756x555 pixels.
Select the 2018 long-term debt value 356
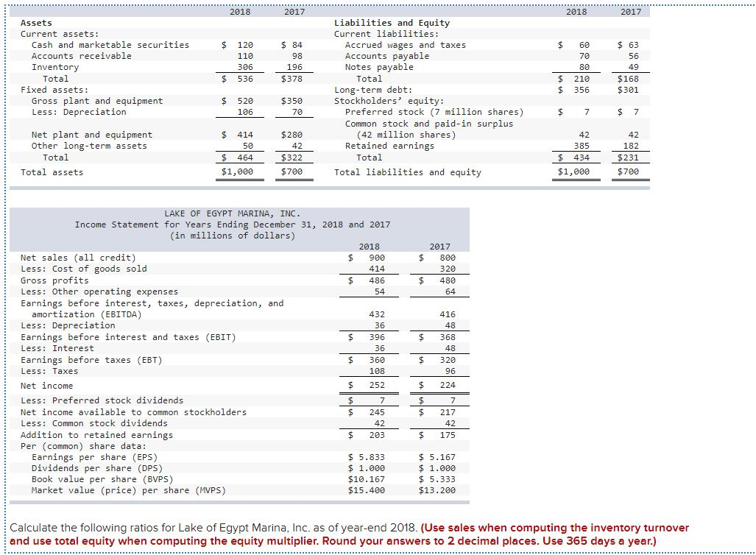tap(582, 90)
